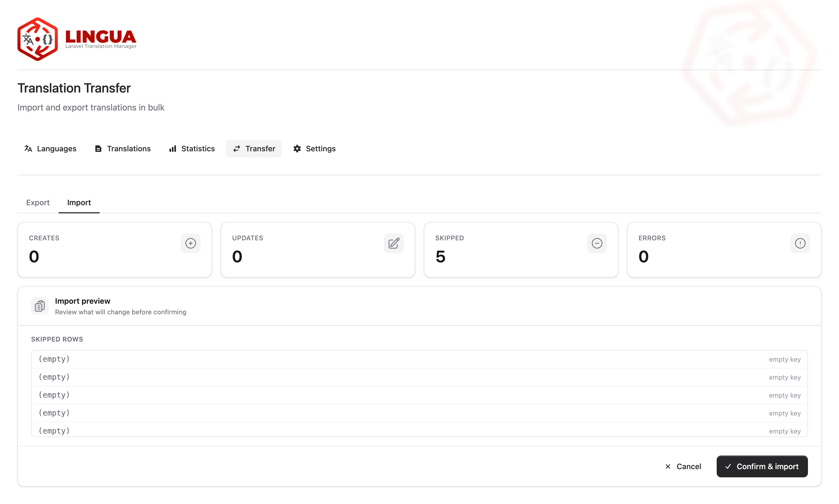The width and height of the screenshot is (839, 504).
Task: Click 'Import and export translations in bulk'
Action: tap(91, 108)
